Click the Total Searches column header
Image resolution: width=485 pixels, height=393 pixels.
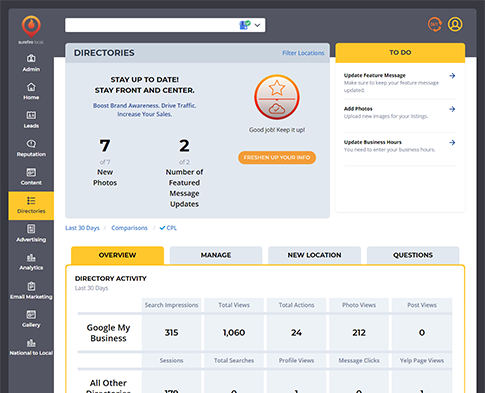234,360
